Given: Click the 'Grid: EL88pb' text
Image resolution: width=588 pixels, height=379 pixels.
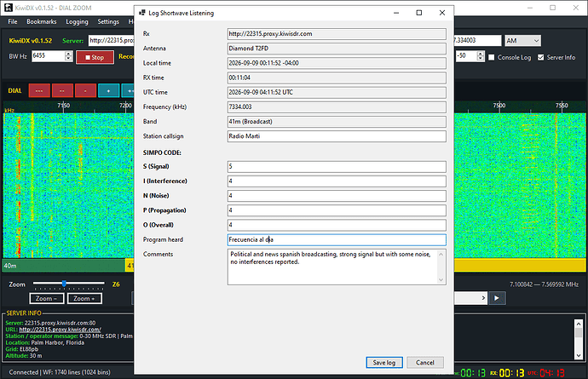Looking at the screenshot, I should click(21, 349).
